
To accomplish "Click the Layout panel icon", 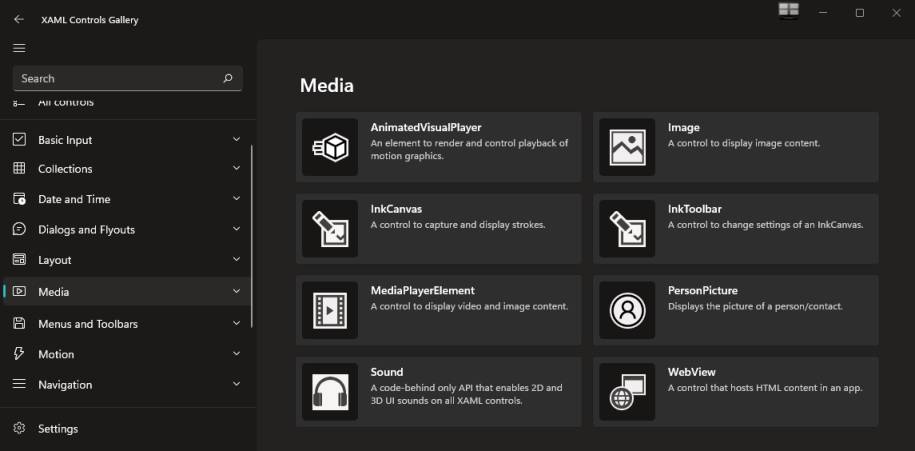I will click(x=19, y=260).
